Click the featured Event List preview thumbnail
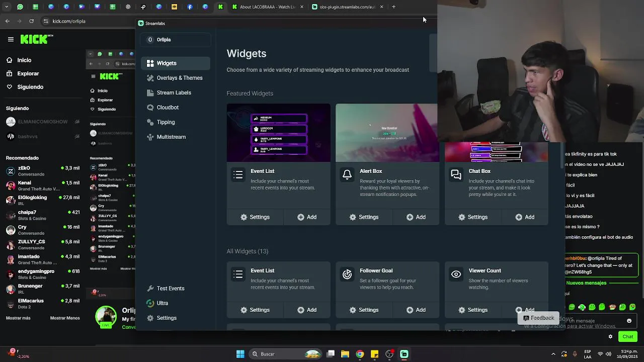The width and height of the screenshot is (644, 362). coord(278,133)
